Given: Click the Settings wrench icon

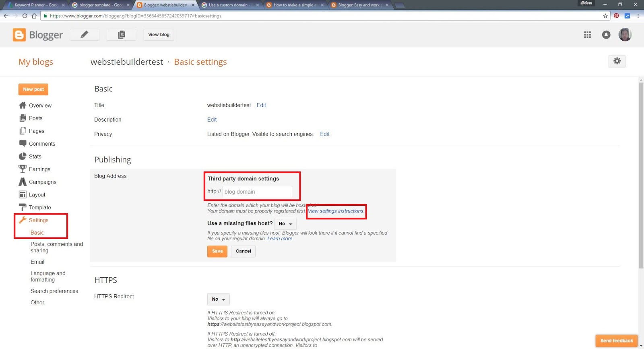Looking at the screenshot, I should 23,220.
